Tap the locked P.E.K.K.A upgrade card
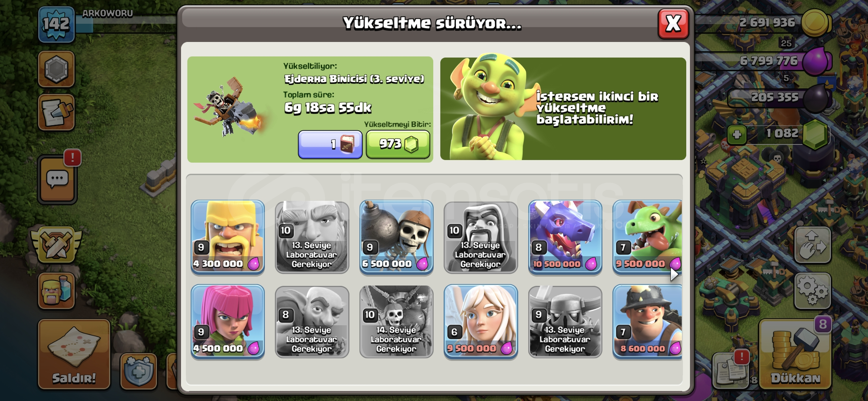The width and height of the screenshot is (868, 401). 565,322
